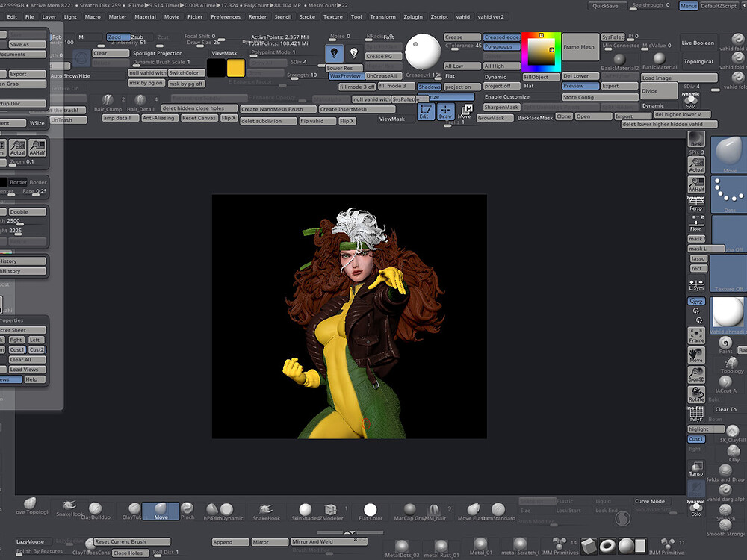Click the Frame Mesh button
Screen dimensions: 747x560
pos(580,46)
